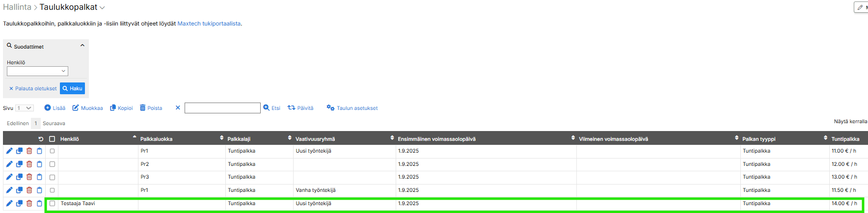Viewport: 868px width, 213px height.
Task: Click the pencil edit icon in Pr2 row
Action: 9,164
